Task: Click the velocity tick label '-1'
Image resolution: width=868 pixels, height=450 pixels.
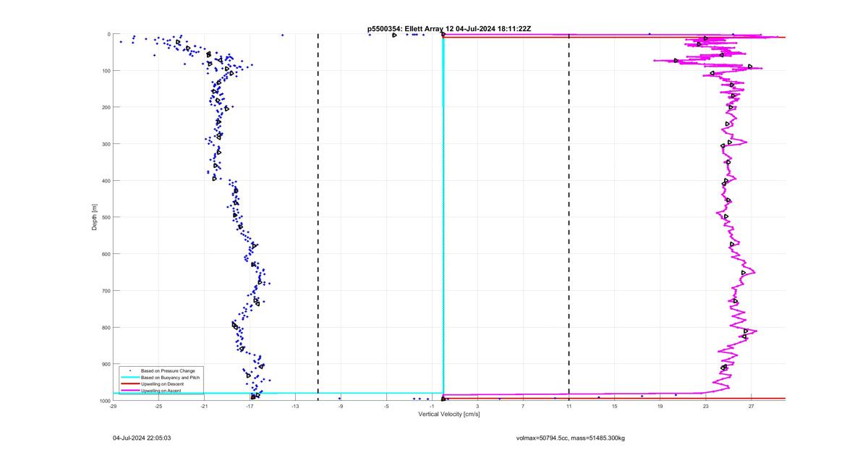Action: (x=432, y=407)
